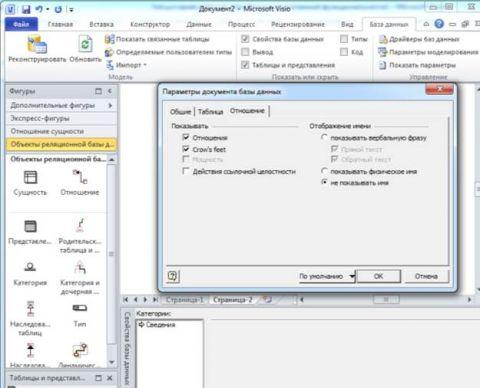The image size is (480, 388).
Task: Switch to Страница-2 page tab
Action: tap(232, 300)
